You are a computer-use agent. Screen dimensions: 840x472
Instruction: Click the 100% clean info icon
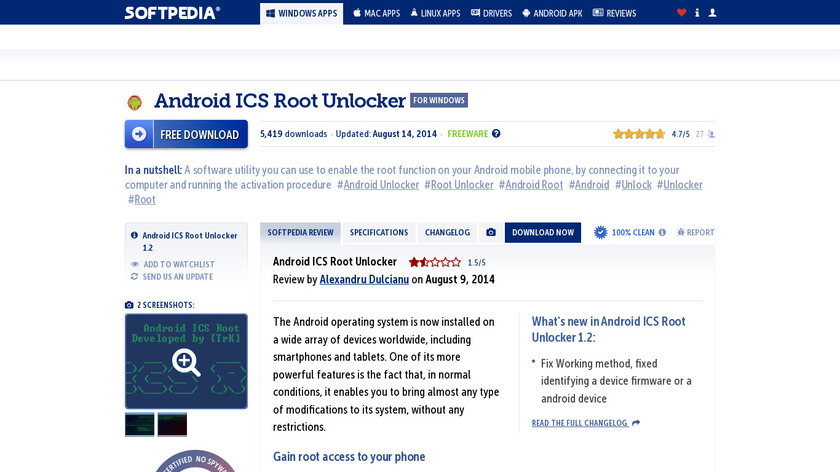[662, 232]
